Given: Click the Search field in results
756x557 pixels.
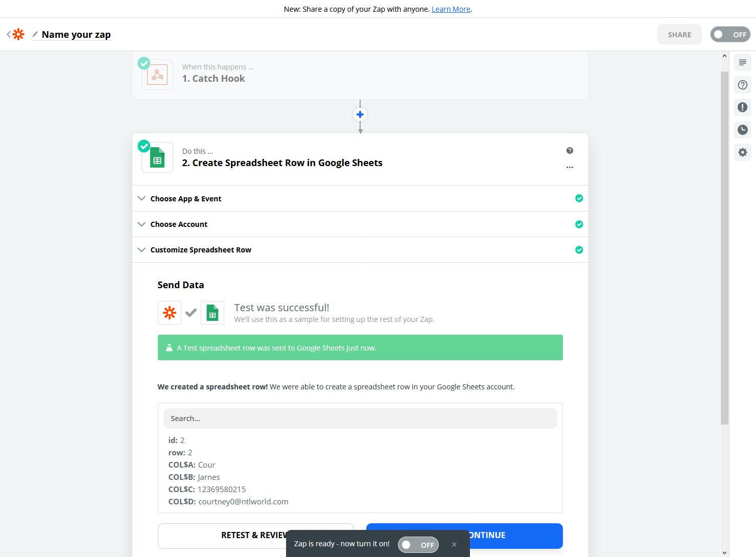Looking at the screenshot, I should 360,419.
